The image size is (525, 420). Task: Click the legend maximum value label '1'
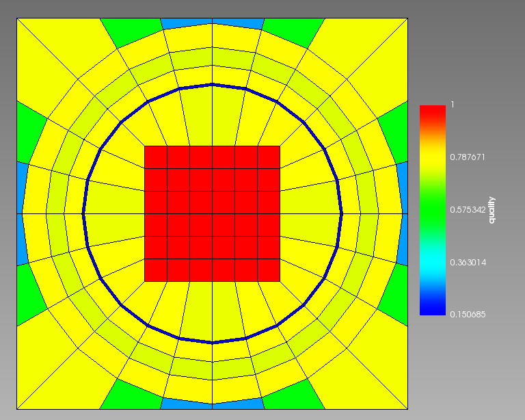click(452, 105)
